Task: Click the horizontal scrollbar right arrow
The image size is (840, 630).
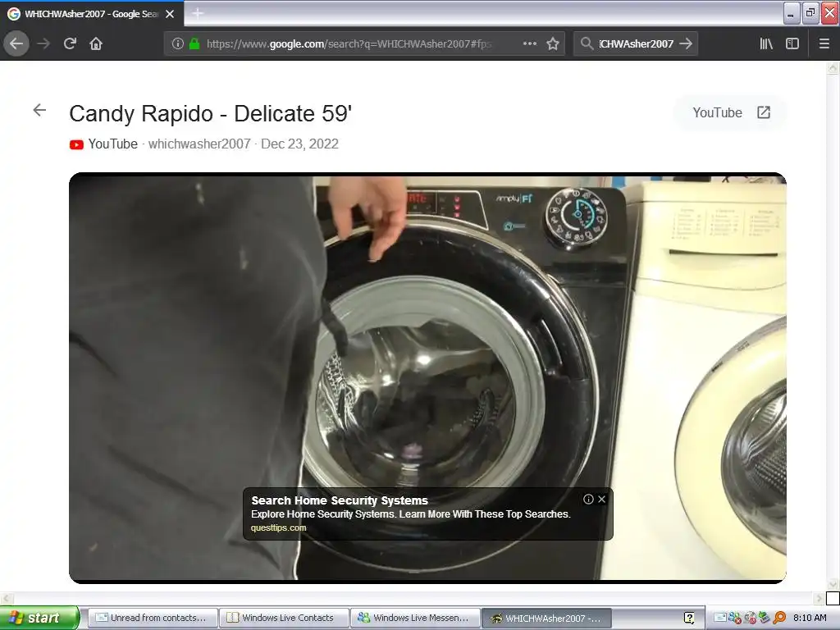Action: coord(819,598)
